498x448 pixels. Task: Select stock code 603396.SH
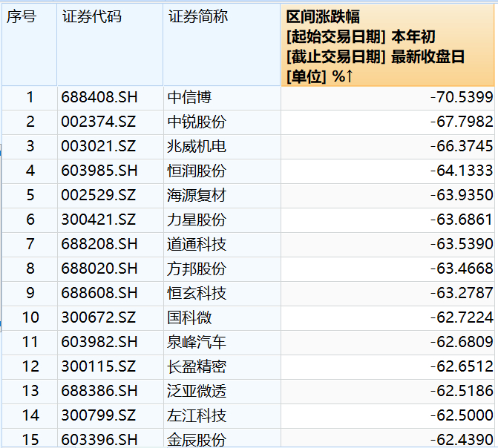click(99, 439)
